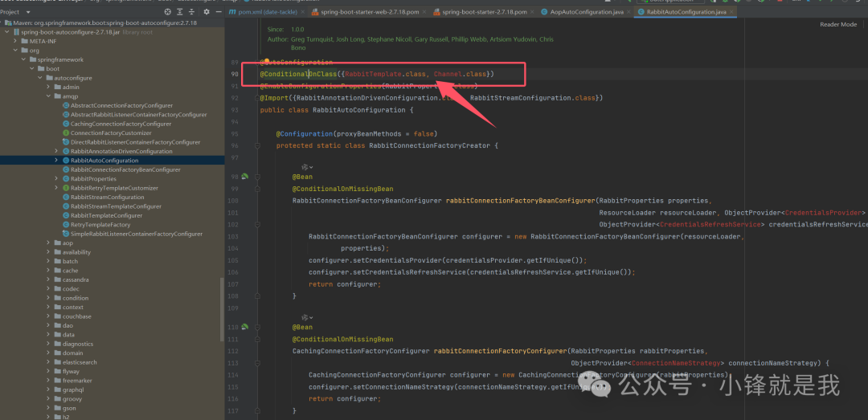The height and width of the screenshot is (420, 868).
Task: Collapse the spring-boot-autoconfigure-2.7.18.jar node
Action: tap(6, 32)
